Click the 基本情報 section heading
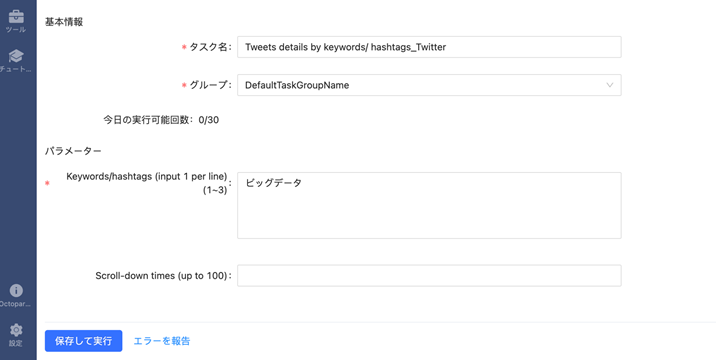The height and width of the screenshot is (360, 716). (64, 22)
